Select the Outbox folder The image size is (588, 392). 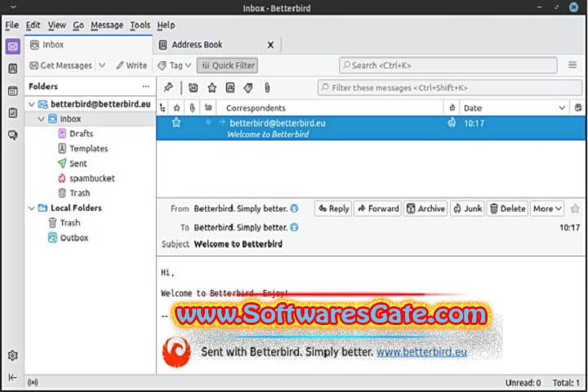tap(73, 238)
